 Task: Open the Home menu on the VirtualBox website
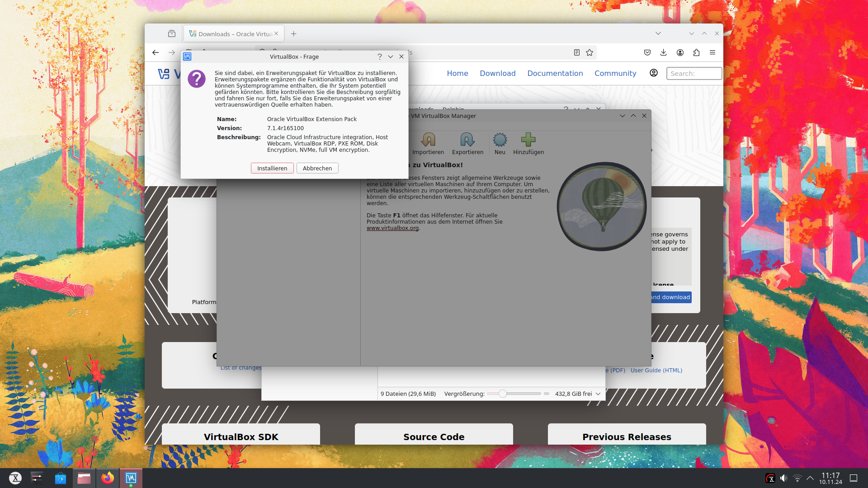458,73
